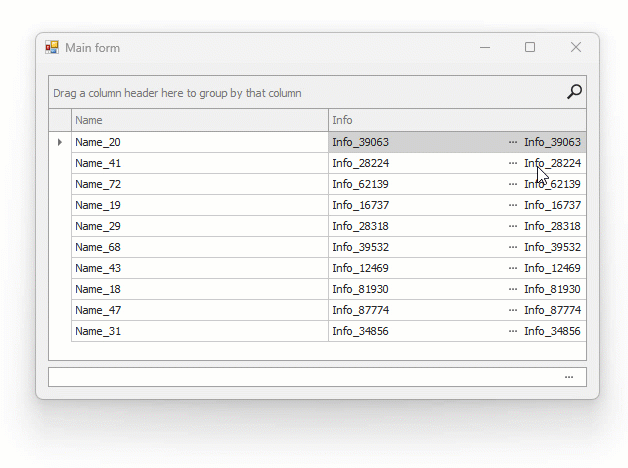This screenshot has width=628, height=468.
Task: Click the ellipsis button in Info_12469 row
Action: (x=513, y=269)
